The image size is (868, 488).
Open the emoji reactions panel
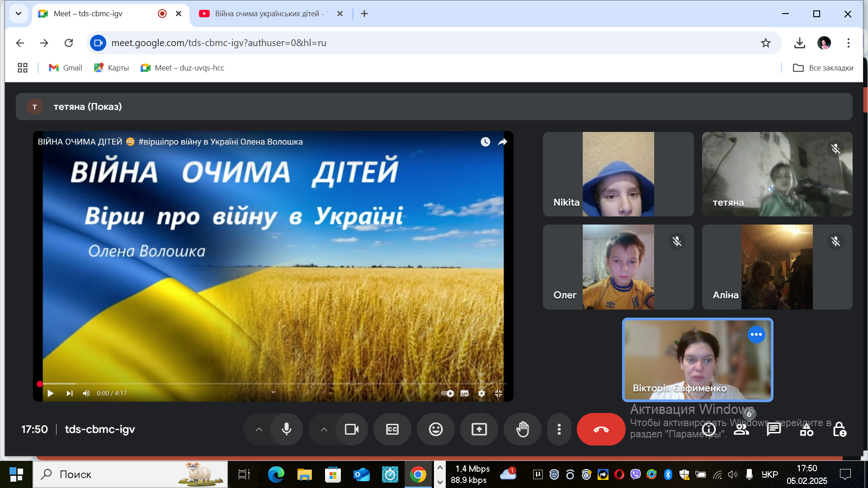(x=436, y=429)
